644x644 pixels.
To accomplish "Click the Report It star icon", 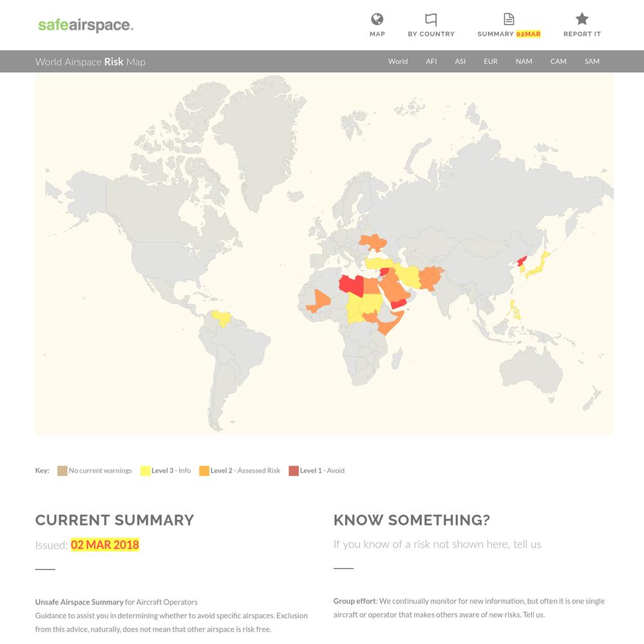I will [582, 19].
